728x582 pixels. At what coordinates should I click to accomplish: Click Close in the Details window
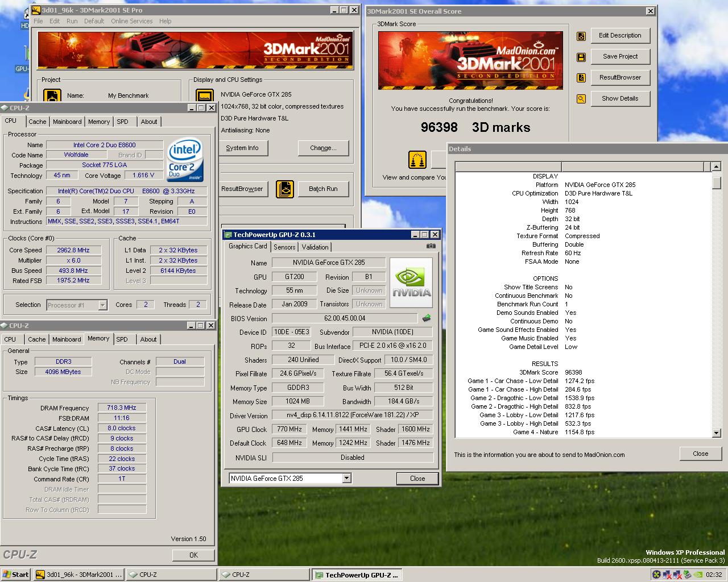700,454
